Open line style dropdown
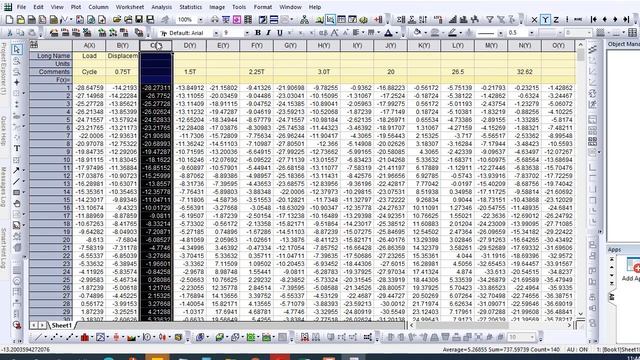 point(500,33)
